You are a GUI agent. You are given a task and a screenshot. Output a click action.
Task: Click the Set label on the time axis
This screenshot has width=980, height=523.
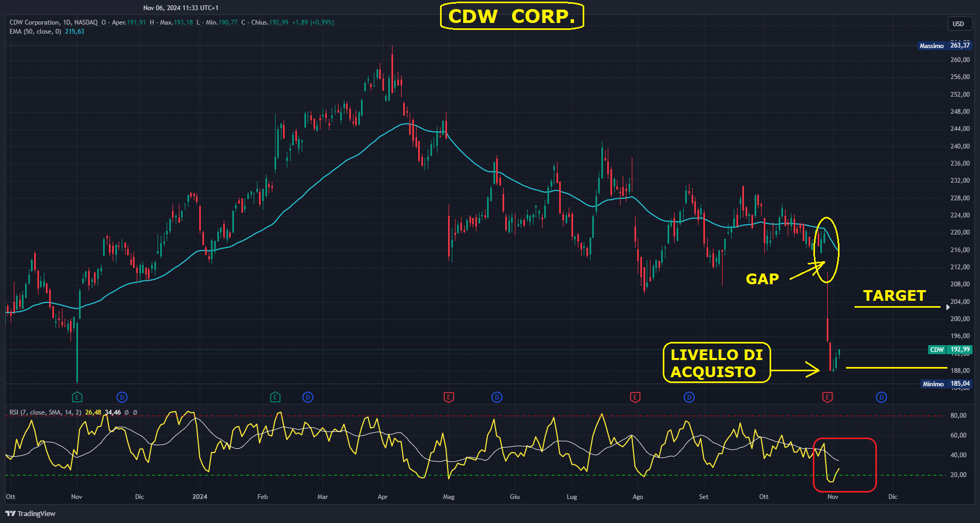tap(703, 497)
